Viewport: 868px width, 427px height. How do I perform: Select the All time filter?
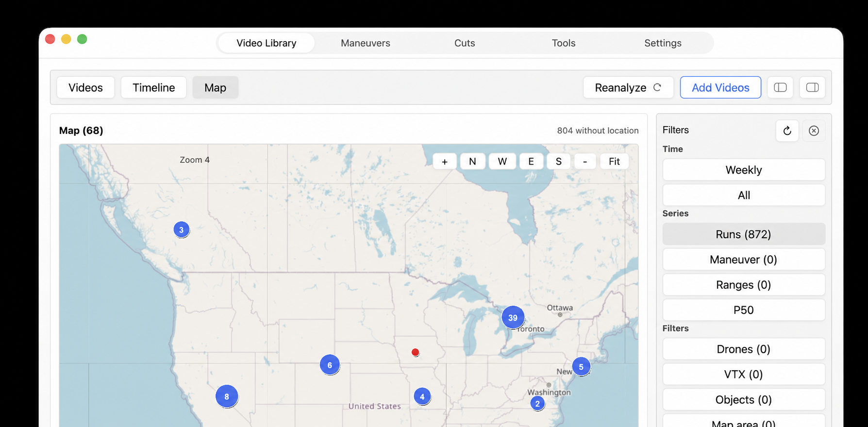coord(744,195)
